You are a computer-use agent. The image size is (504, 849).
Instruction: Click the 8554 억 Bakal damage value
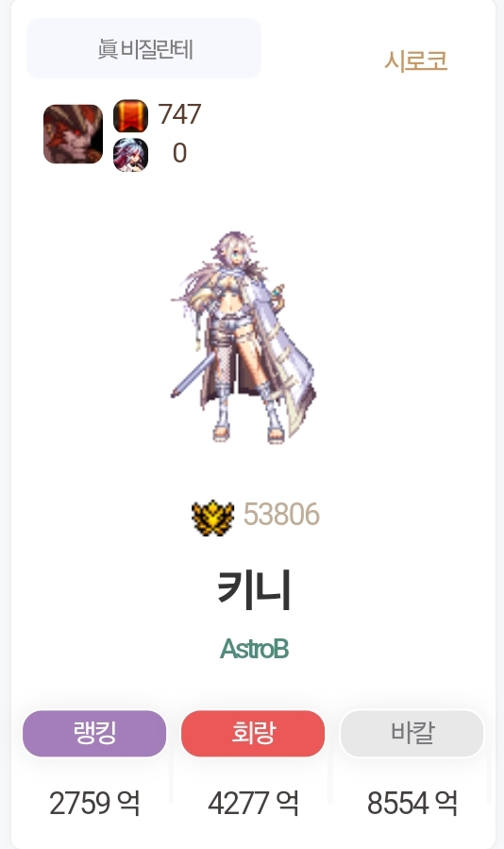(x=412, y=803)
